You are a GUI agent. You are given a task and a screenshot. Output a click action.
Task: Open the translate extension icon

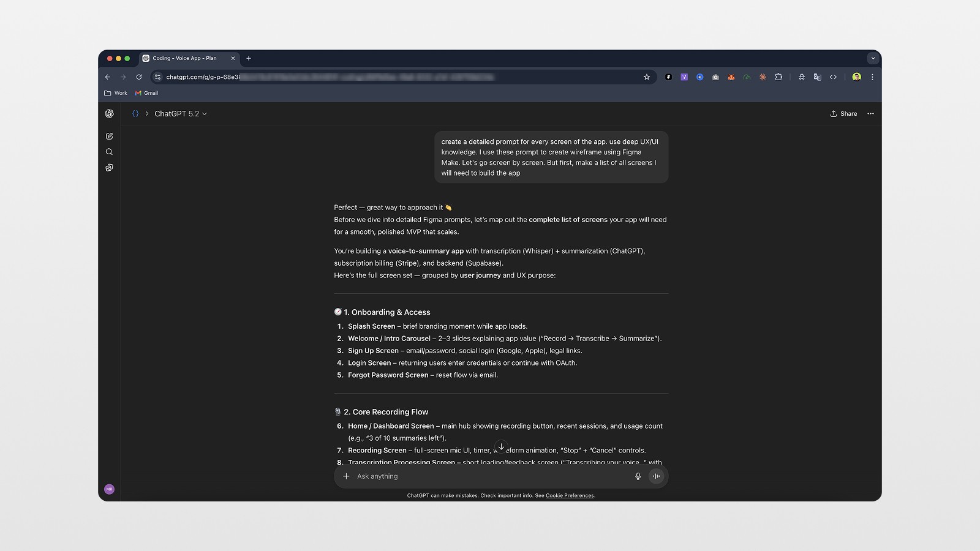tap(817, 77)
